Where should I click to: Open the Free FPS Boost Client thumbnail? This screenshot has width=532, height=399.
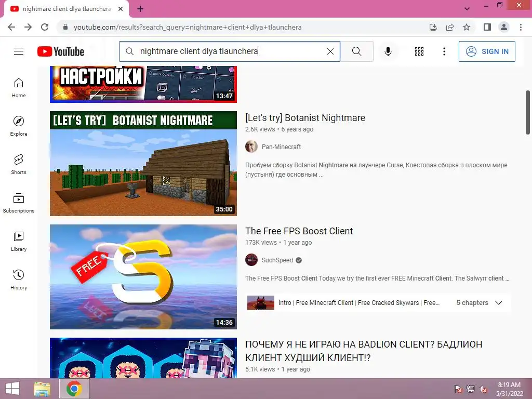[143, 277]
